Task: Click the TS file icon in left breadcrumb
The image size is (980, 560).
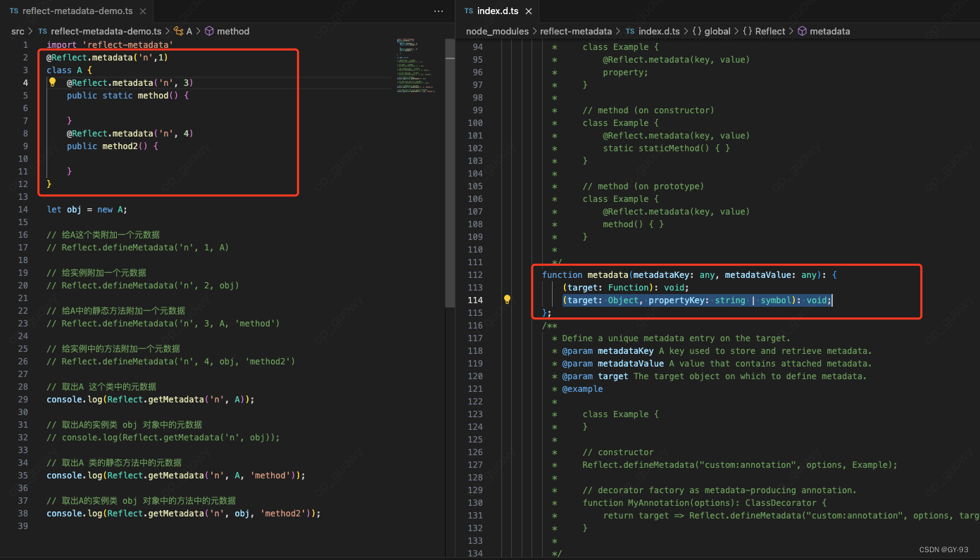Action: pyautogui.click(x=42, y=31)
